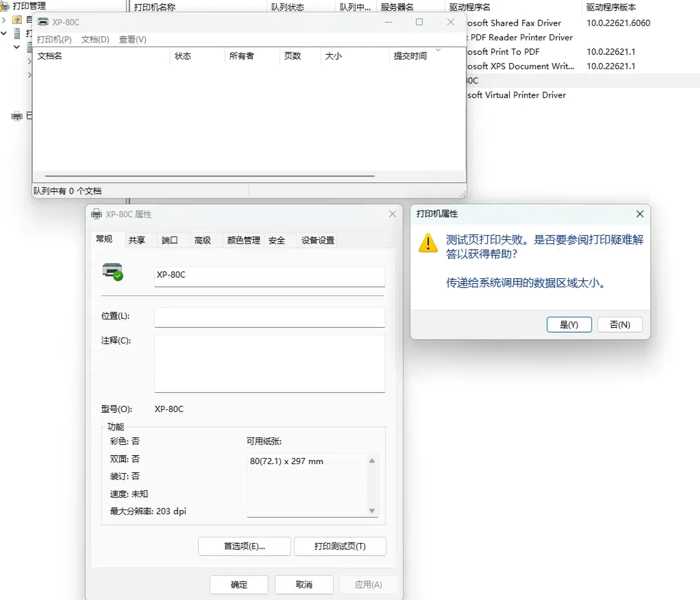Open the 查看(V) menu
The width and height of the screenshot is (700, 600).
(132, 39)
